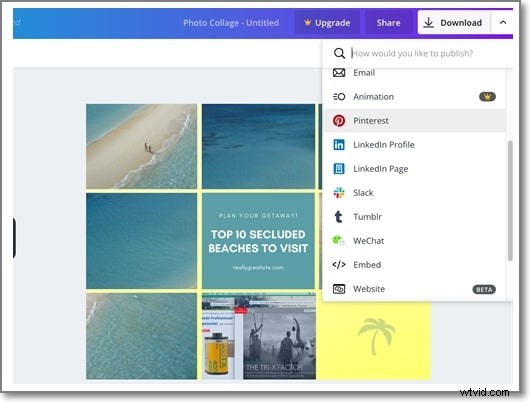Select the top middle deep-blue ocean photo

(x=258, y=146)
